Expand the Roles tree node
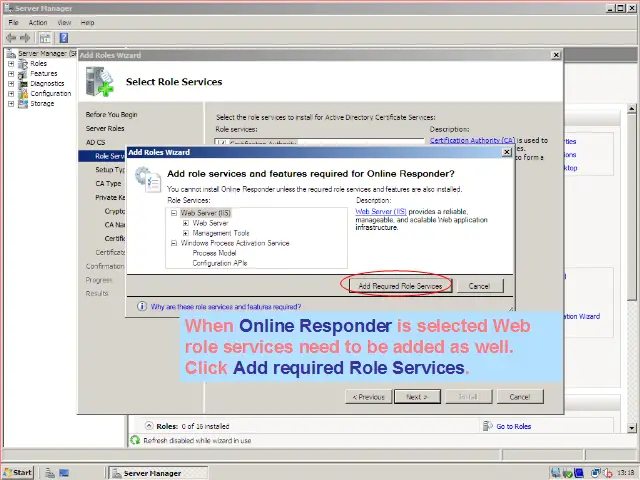Viewport: 640px width, 480px height. click(x=11, y=64)
